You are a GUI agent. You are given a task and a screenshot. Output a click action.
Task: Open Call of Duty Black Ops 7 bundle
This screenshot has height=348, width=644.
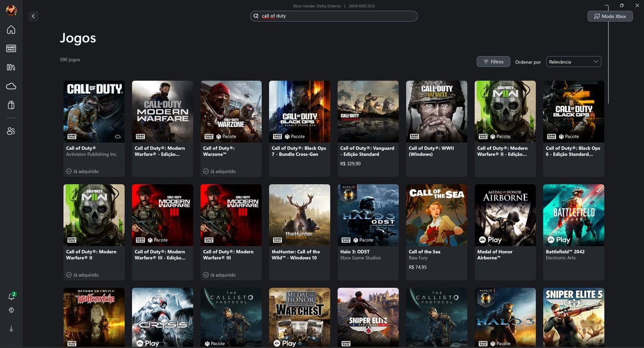pyautogui.click(x=299, y=129)
